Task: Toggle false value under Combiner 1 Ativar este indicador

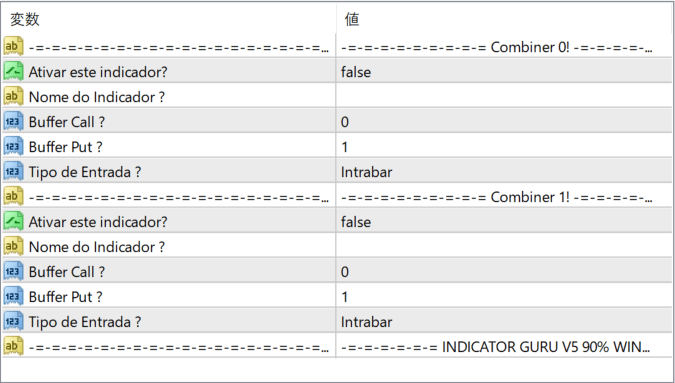Action: [x=504, y=222]
